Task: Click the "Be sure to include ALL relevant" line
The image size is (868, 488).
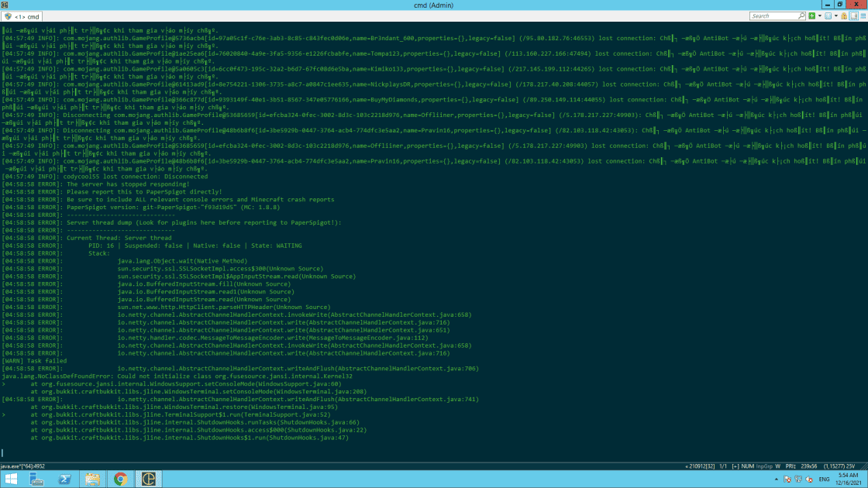Action: [168, 200]
